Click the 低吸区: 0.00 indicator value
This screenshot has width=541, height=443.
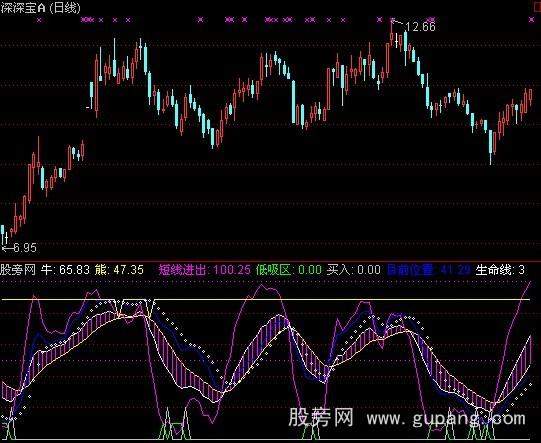(x=289, y=269)
